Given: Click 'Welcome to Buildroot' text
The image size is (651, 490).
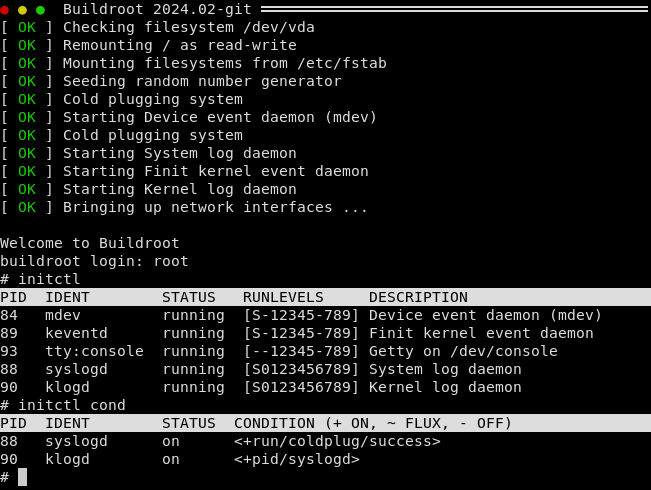Looking at the screenshot, I should (90, 243).
